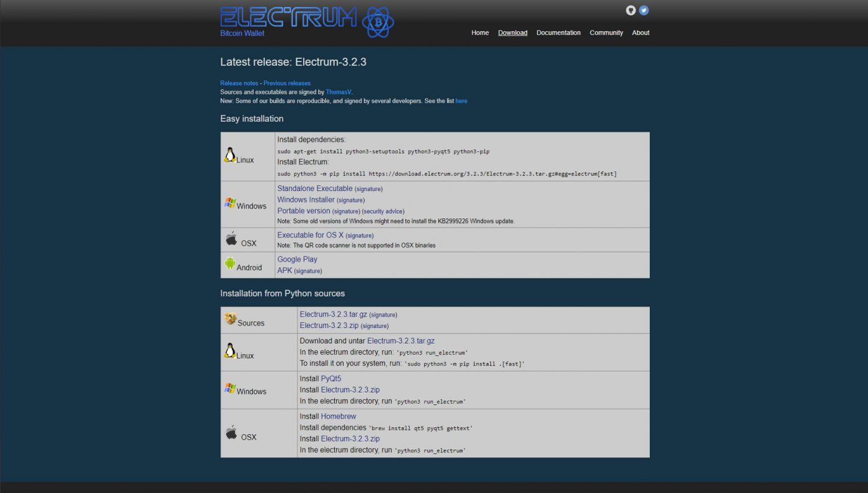The height and width of the screenshot is (493, 868).
Task: Open signature link next to Standalone Executable
Action: tap(368, 189)
